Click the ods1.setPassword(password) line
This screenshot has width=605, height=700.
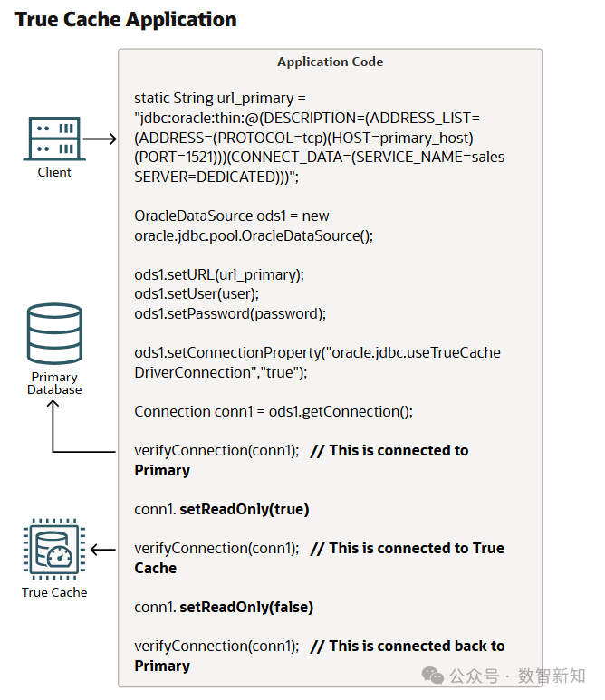pos(229,313)
